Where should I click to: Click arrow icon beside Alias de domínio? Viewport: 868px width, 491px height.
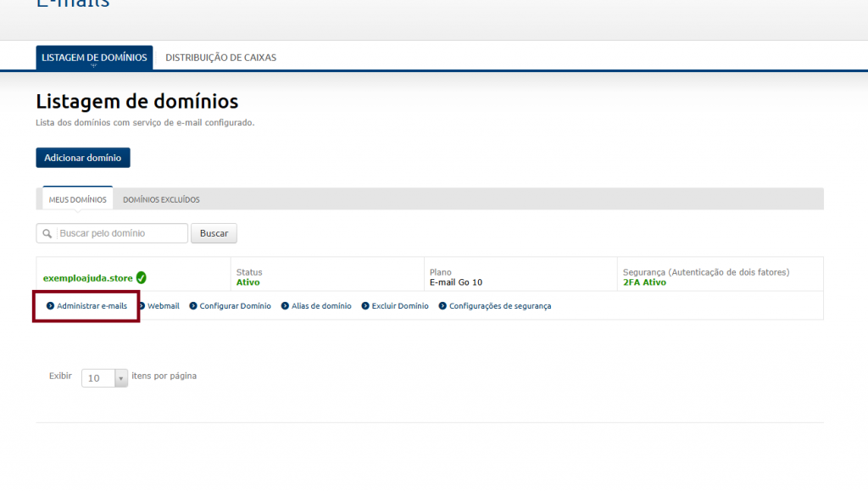click(x=285, y=305)
